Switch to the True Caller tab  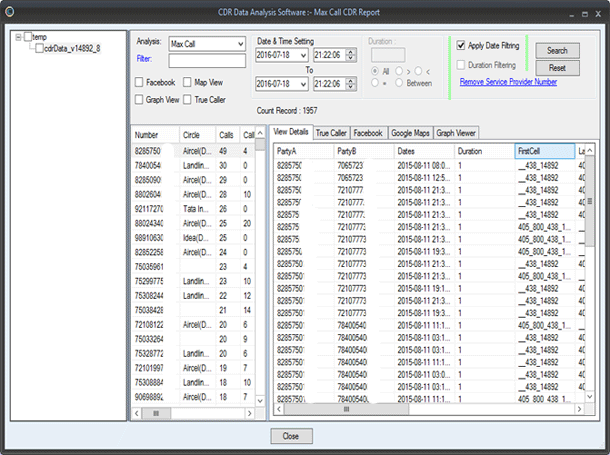(x=331, y=132)
